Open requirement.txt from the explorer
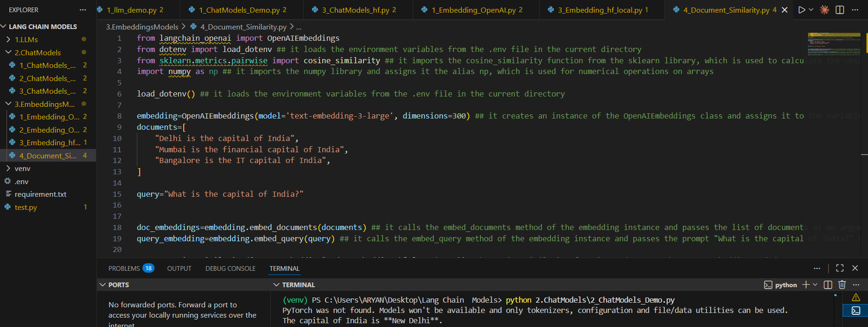The height and width of the screenshot is (327, 868). [x=40, y=194]
